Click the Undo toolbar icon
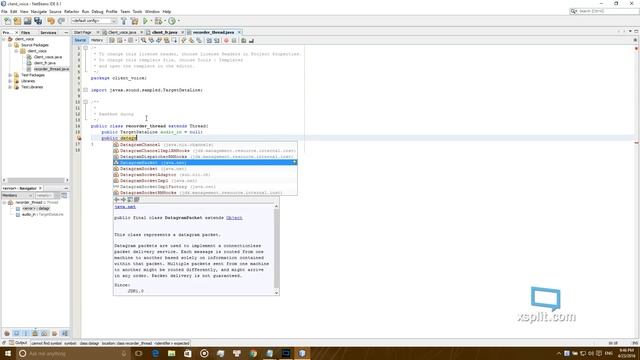 [x=51, y=21]
